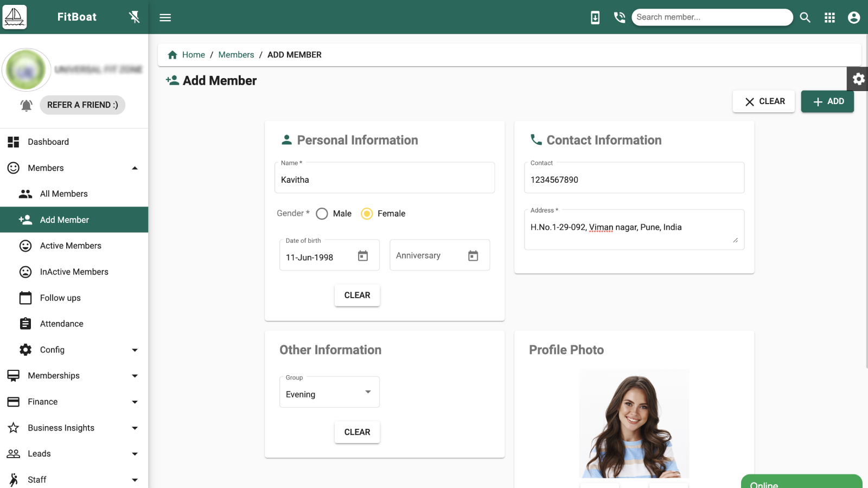Open the Anniversary calendar picker

[473, 255]
